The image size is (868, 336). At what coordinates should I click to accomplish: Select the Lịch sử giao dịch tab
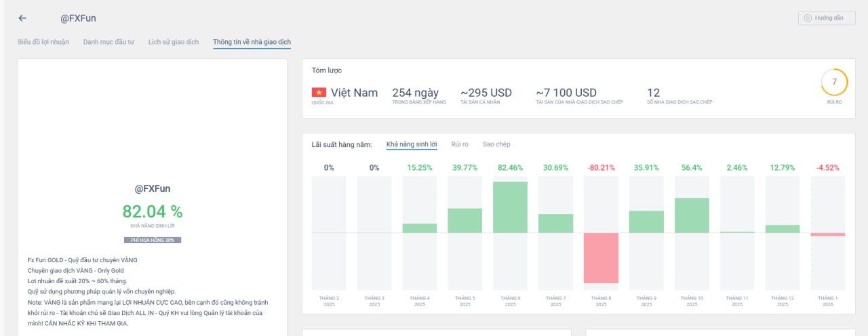click(x=174, y=42)
